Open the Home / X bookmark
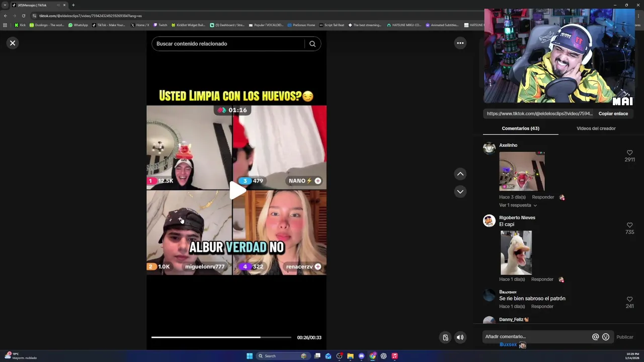 pos(140,25)
